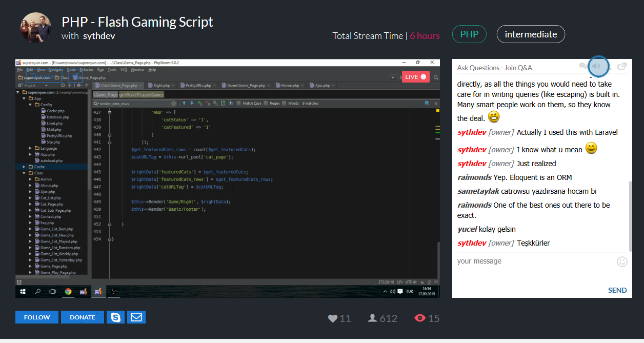Click the followers person icon showing 612
The height and width of the screenshot is (343, 644).
(x=373, y=318)
